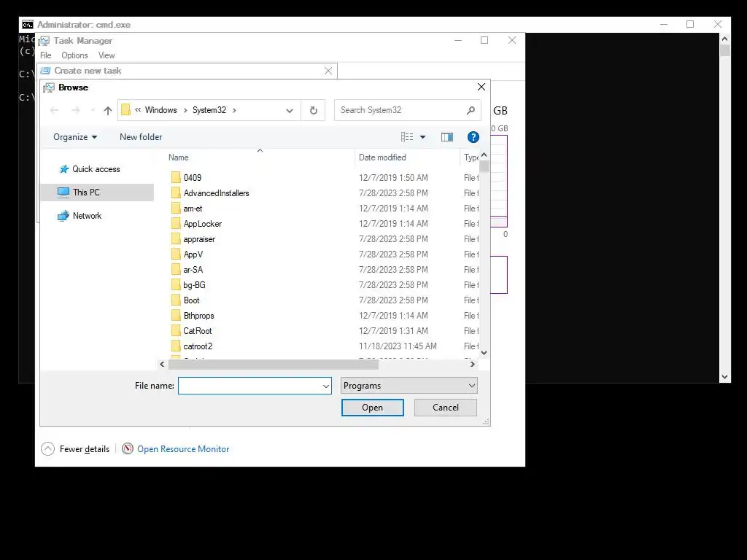The width and height of the screenshot is (747, 560).
Task: Select the 11/18/2023 11:45 AM date cell
Action: click(x=398, y=346)
